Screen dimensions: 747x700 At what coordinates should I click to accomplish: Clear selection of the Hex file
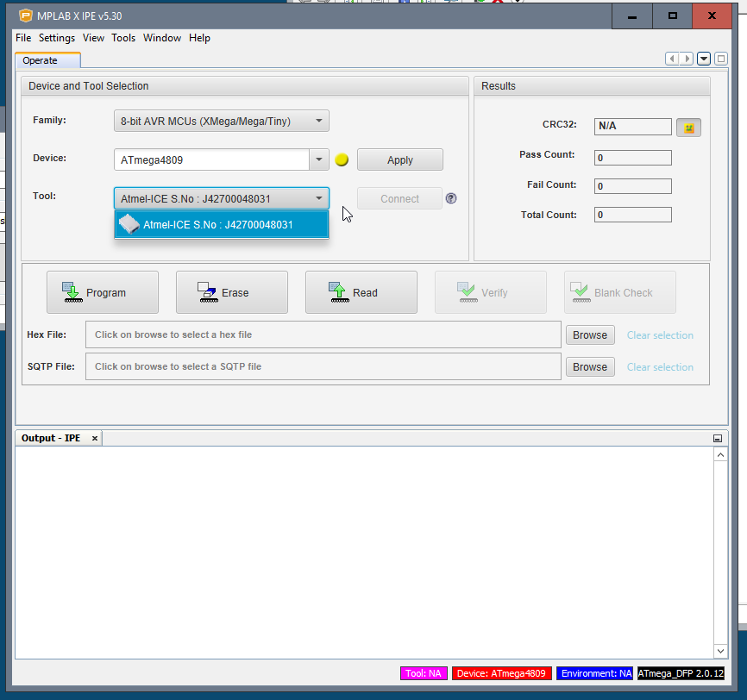[660, 335]
